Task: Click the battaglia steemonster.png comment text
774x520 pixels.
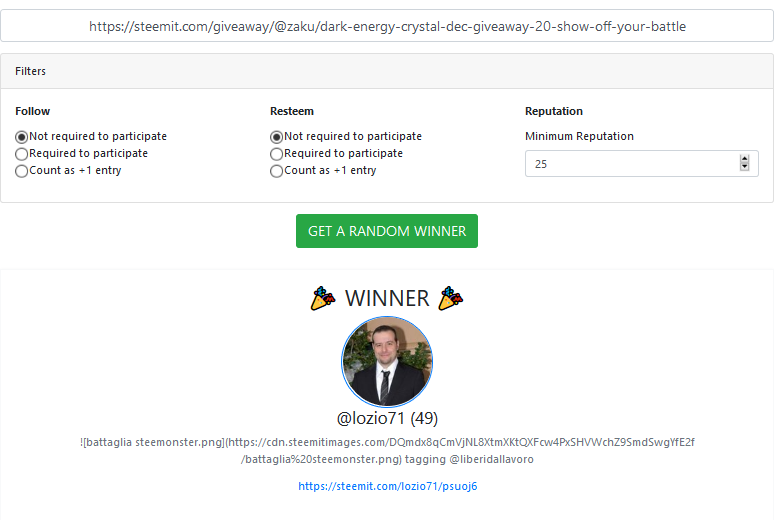Action: (387, 450)
